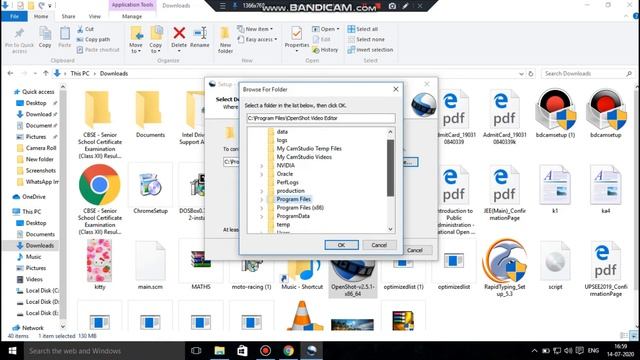
Task: Click Downloads in breadcrumb path
Action: pos(114,73)
